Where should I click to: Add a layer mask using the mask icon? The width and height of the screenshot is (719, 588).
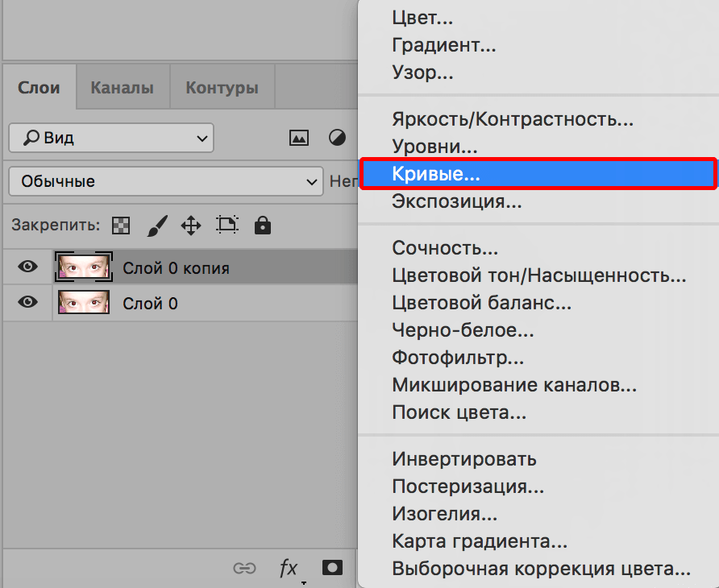point(331,568)
